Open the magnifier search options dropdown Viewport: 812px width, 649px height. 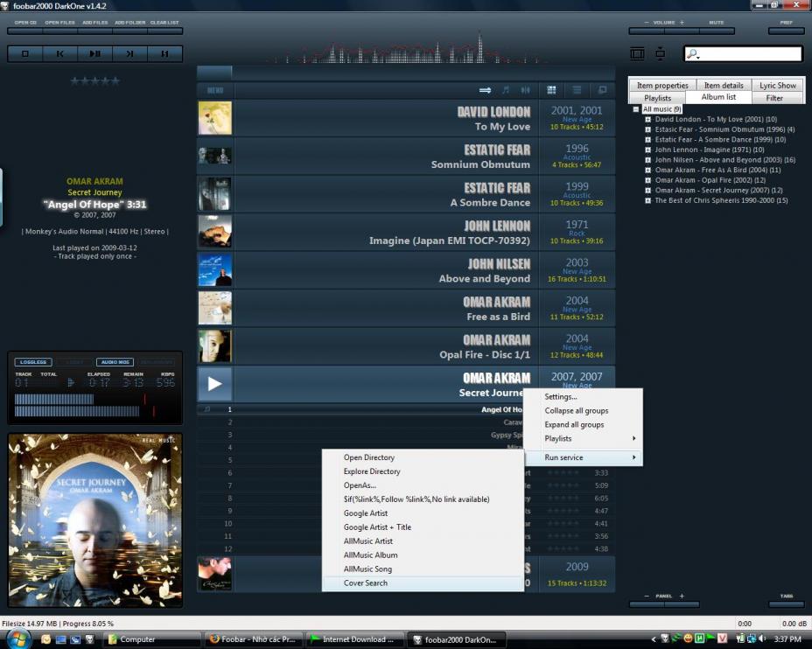coord(693,54)
